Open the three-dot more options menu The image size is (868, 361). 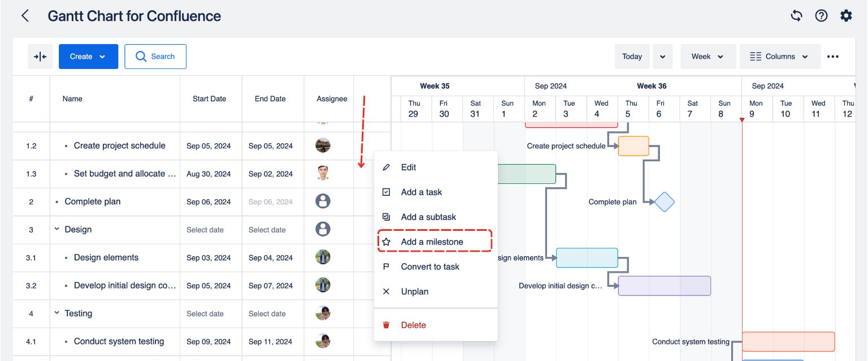tap(832, 57)
